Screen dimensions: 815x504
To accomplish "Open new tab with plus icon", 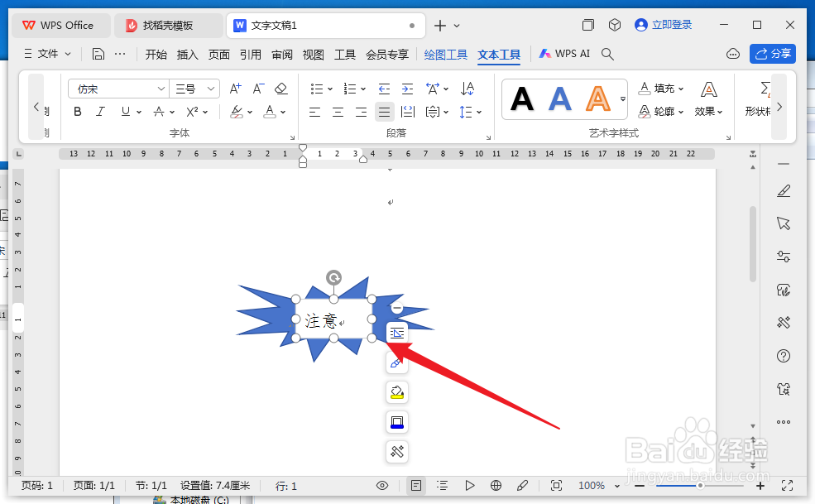I will (439, 25).
